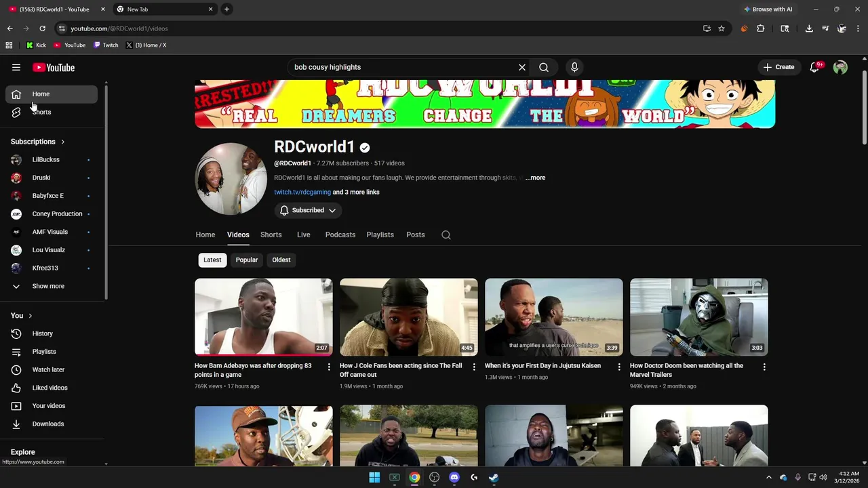Reload the page in Chrome
The width and height of the screenshot is (868, 488).
(42, 28)
